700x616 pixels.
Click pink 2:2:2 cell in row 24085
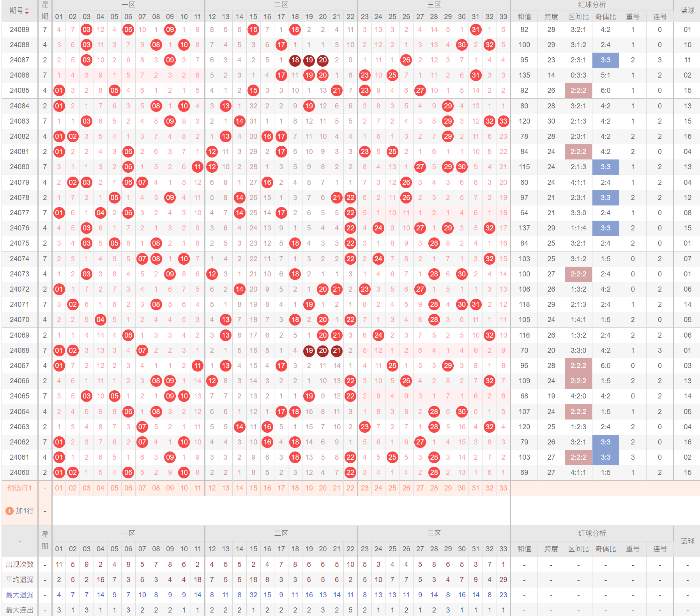click(x=578, y=90)
